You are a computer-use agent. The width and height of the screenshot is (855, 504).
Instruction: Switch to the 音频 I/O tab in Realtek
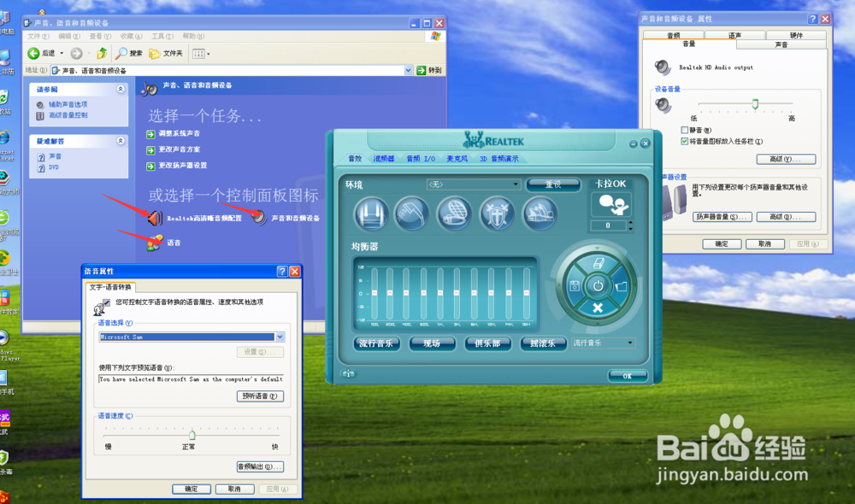[x=421, y=159]
